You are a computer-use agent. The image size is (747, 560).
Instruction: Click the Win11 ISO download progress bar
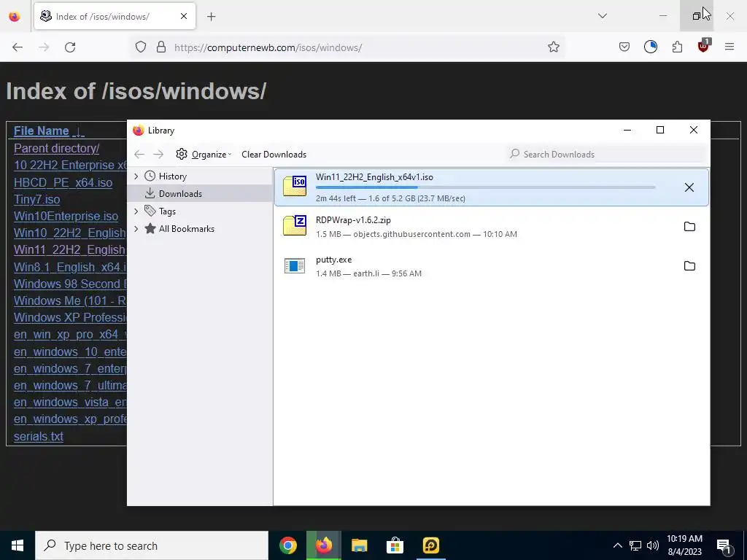pos(485,187)
